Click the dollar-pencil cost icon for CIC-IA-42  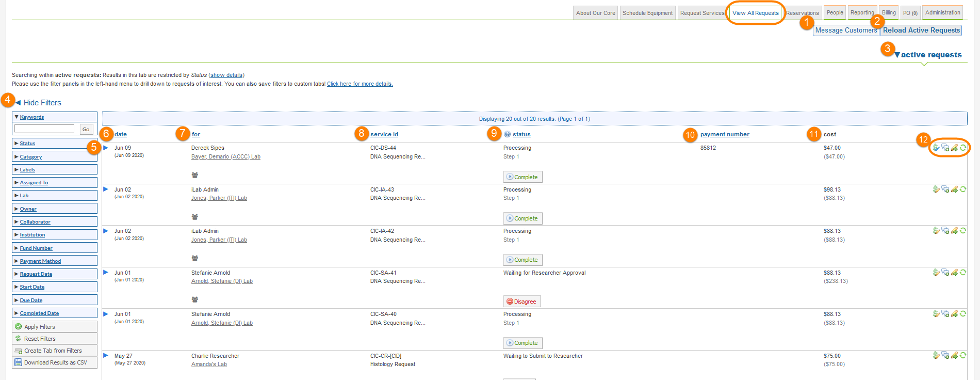[x=936, y=231]
